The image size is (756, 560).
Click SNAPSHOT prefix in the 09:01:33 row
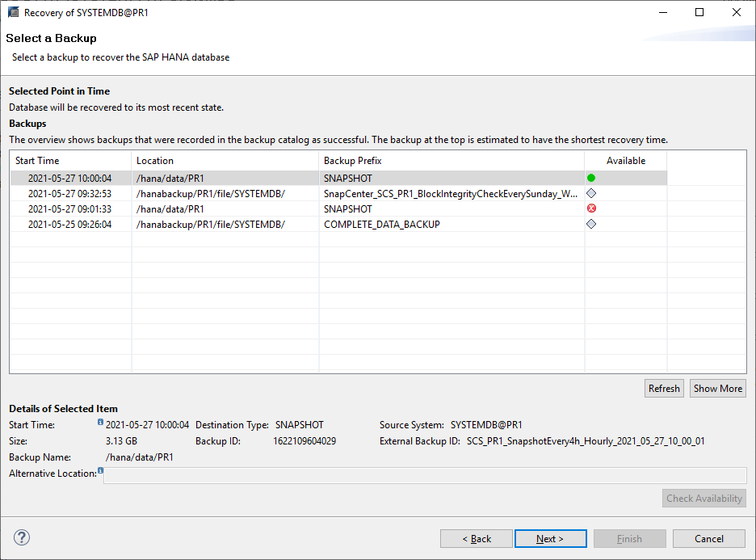click(348, 209)
